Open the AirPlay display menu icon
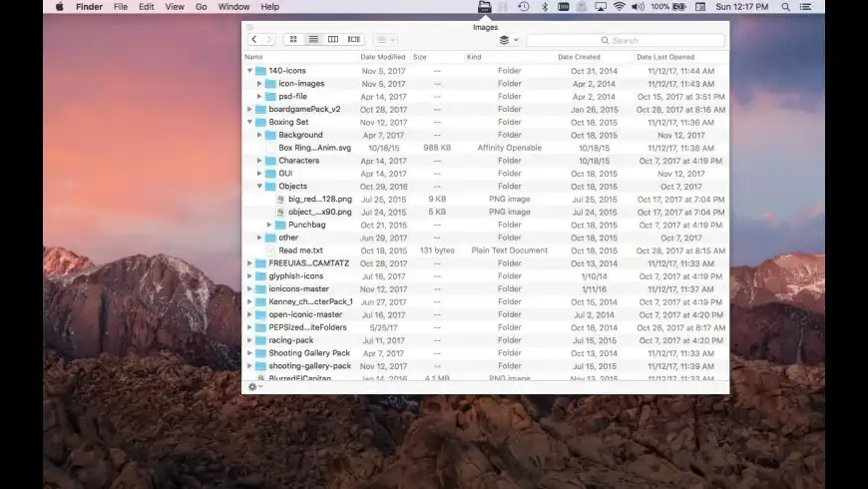 coord(600,7)
